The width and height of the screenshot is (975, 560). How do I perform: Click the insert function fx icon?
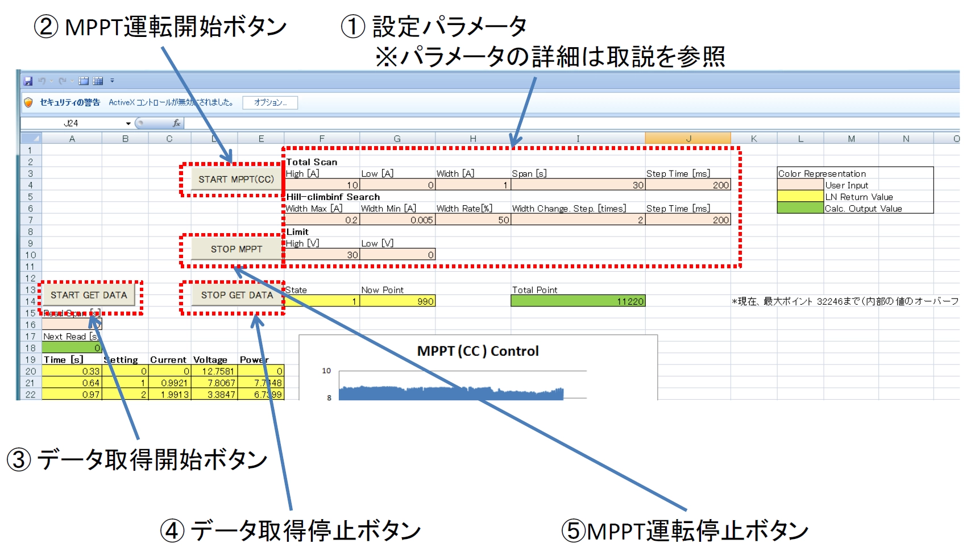tap(176, 123)
